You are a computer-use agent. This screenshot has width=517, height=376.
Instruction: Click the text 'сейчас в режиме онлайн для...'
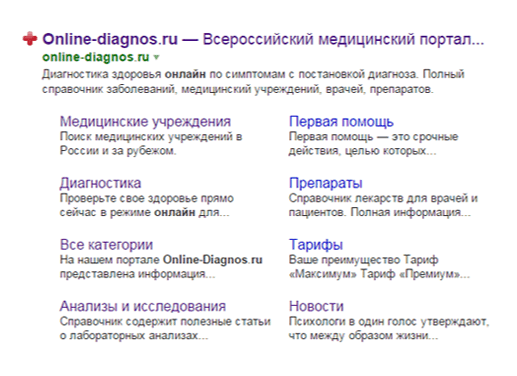145,212
